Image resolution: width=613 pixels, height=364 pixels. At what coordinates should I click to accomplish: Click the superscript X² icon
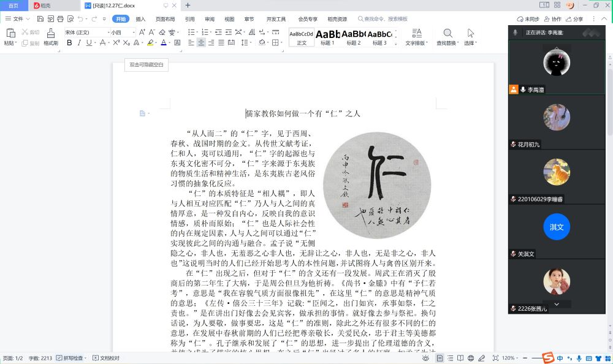pos(115,43)
